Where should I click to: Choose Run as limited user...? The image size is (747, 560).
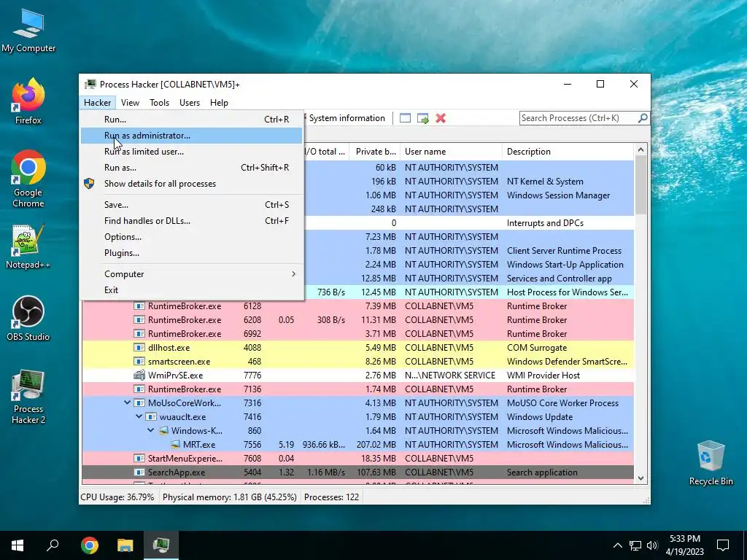192,152
